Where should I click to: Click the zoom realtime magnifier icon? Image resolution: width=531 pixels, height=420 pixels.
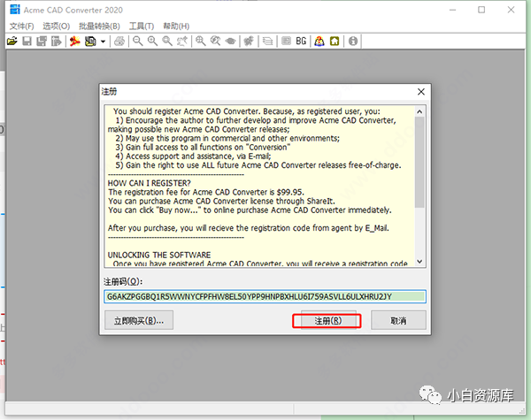tap(215, 42)
